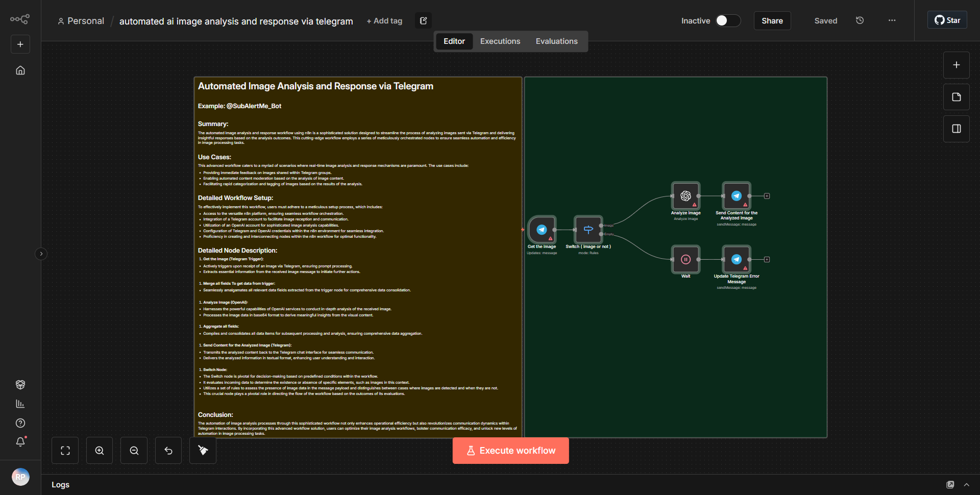This screenshot has height=495, width=980.
Task: Click the undo/reset zoom arrow icon
Action: pyautogui.click(x=168, y=450)
